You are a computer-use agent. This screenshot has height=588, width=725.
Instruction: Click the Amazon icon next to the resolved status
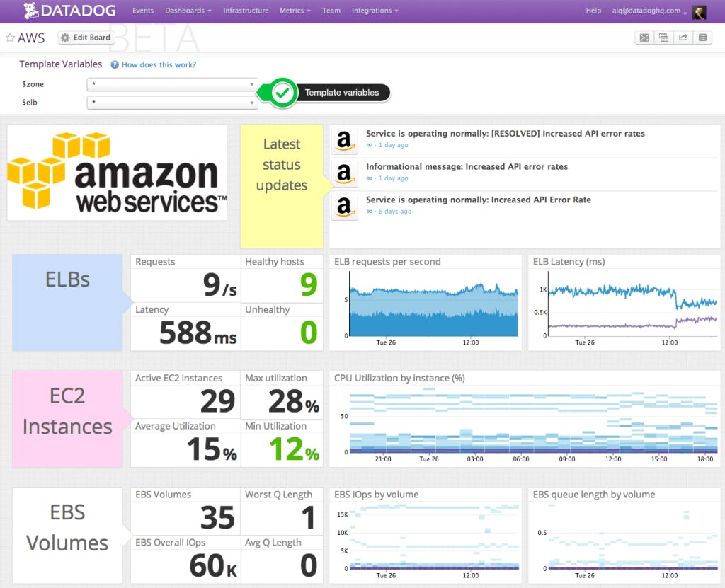344,141
